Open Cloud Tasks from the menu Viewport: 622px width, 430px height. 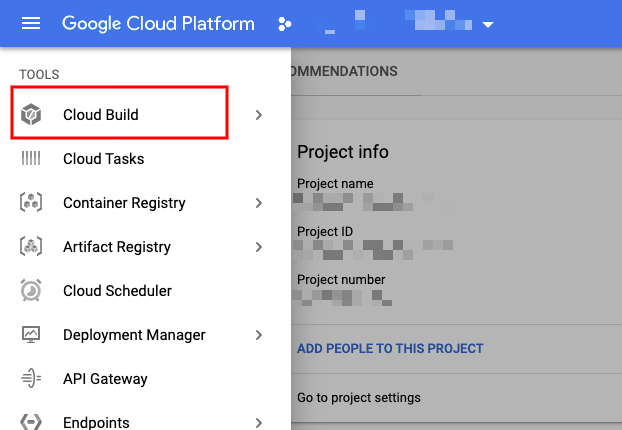(103, 159)
